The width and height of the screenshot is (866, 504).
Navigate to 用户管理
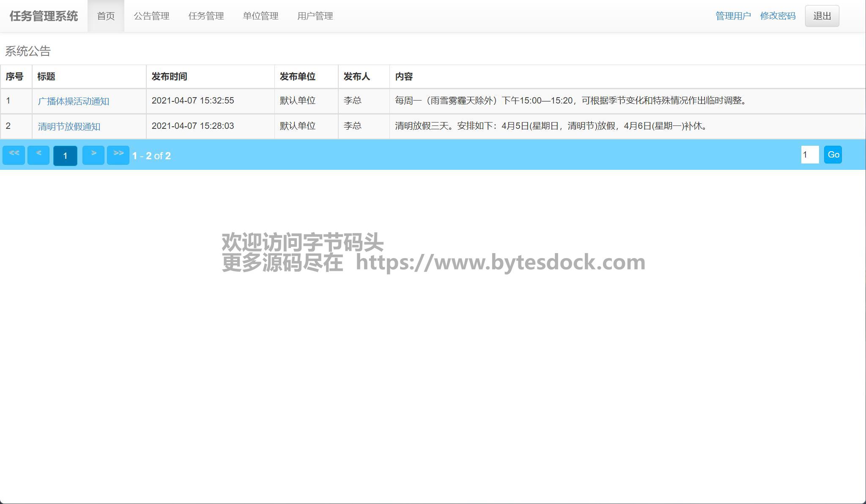pos(315,16)
